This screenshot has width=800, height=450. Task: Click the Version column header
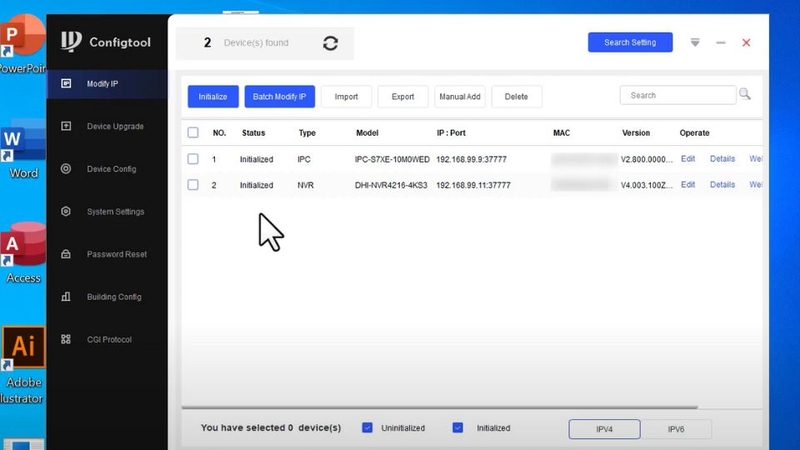pyautogui.click(x=636, y=133)
